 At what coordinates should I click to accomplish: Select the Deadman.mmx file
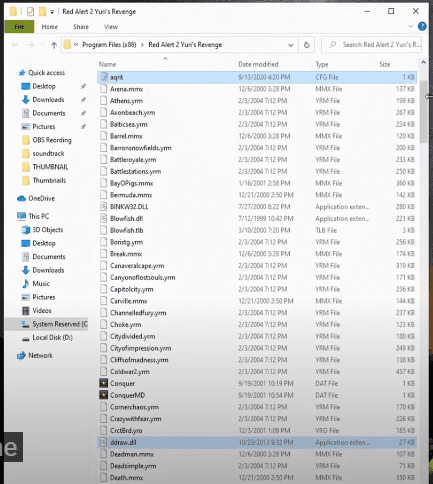pyautogui.click(x=257, y=454)
